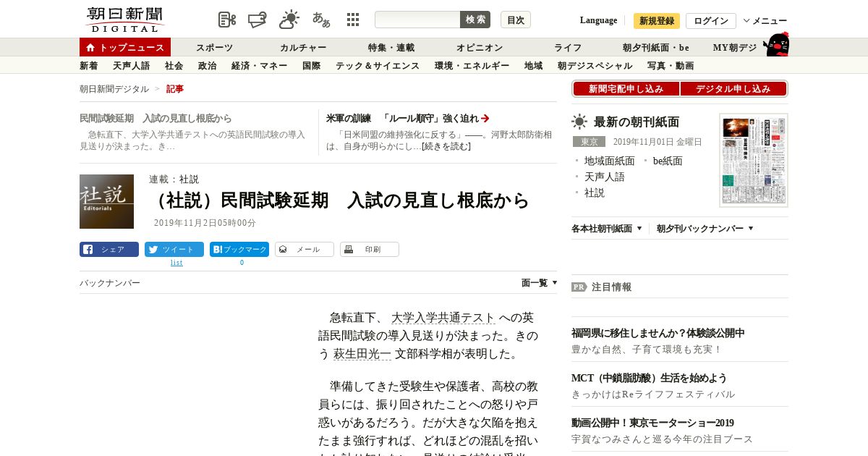Open MCT（中鎖脂肪酸）生活 PR link

[649, 378]
